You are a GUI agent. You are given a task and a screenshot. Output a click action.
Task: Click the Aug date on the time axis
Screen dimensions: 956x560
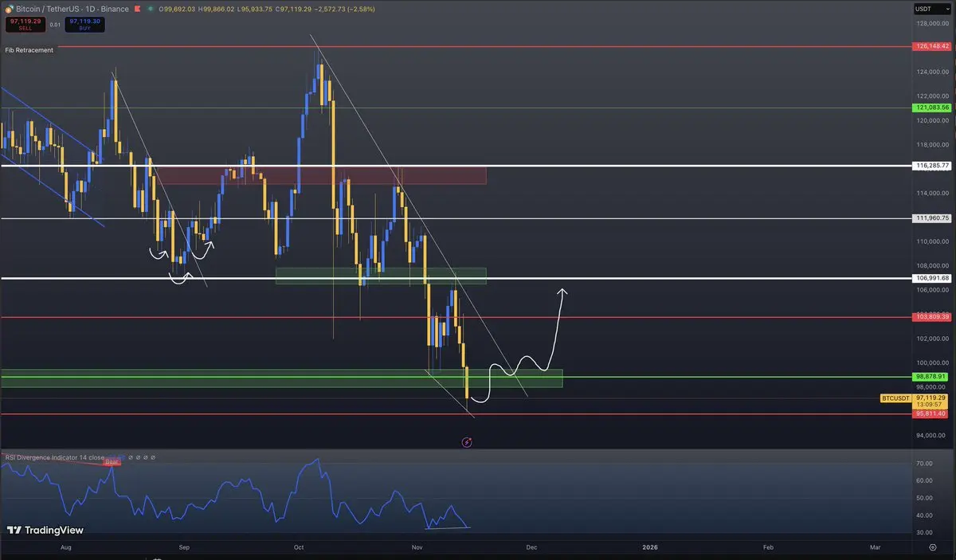click(65, 547)
